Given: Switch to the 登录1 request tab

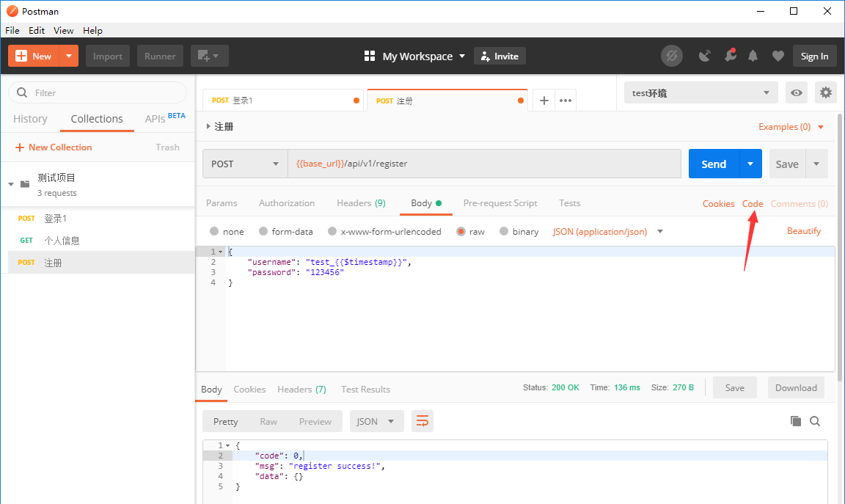Looking at the screenshot, I should 283,101.
